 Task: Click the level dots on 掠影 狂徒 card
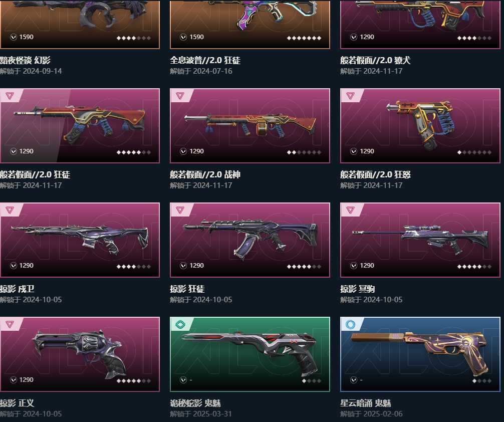click(x=304, y=267)
